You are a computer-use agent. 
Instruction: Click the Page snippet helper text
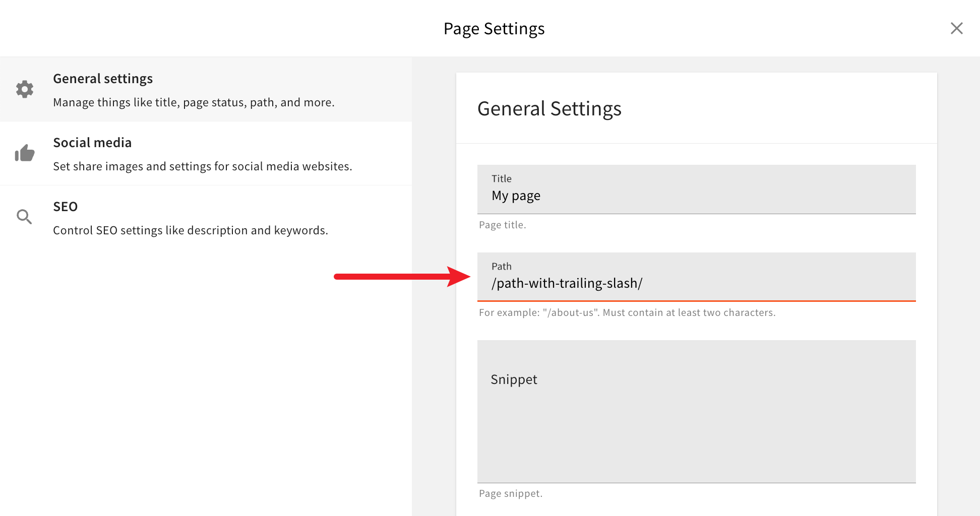click(511, 493)
